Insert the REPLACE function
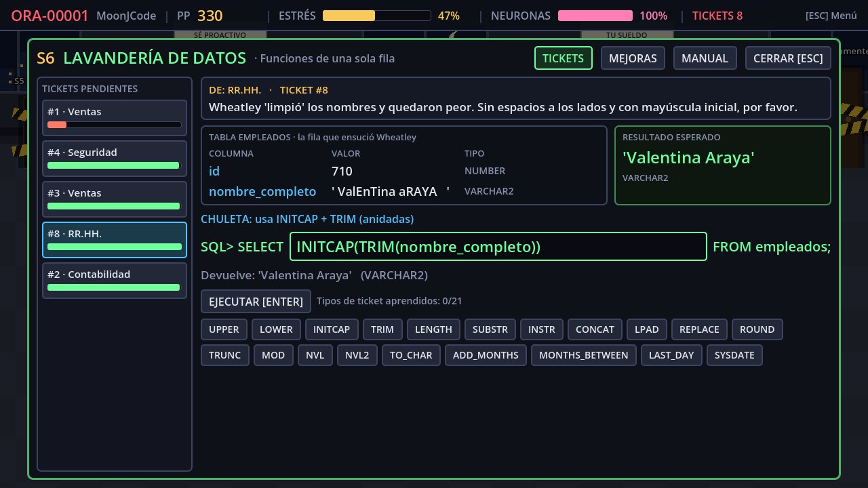Image resolution: width=868 pixels, height=488 pixels. [699, 329]
